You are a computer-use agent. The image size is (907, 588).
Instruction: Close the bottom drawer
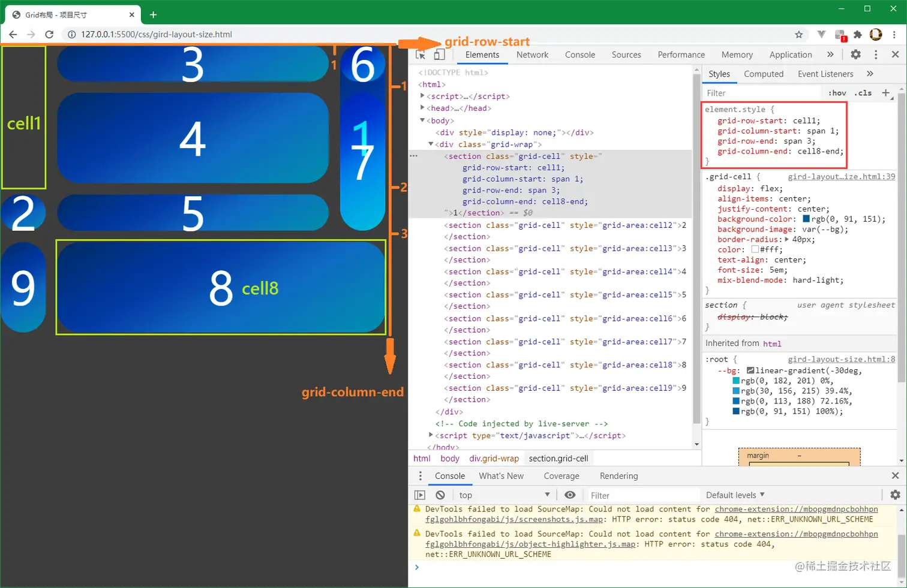[895, 476]
